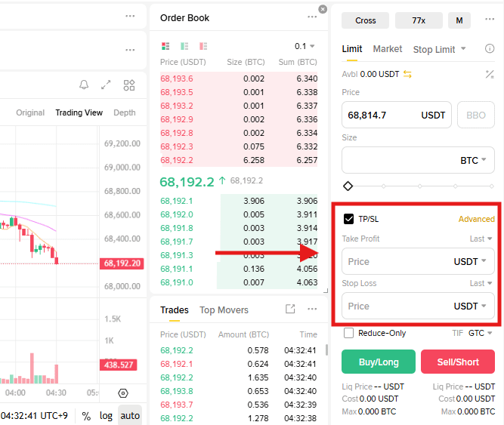Click the BBO button
This screenshot has width=504, height=425.
476,115
